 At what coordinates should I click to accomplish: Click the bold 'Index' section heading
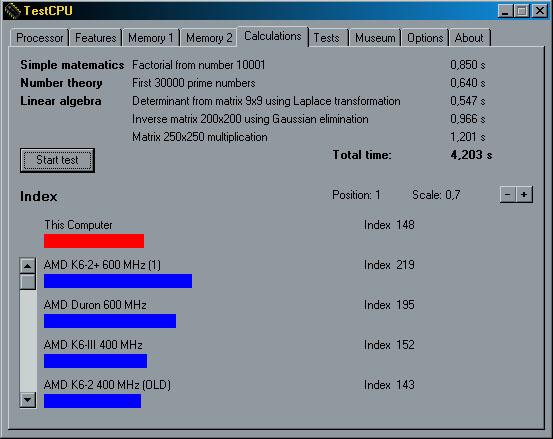click(x=38, y=196)
